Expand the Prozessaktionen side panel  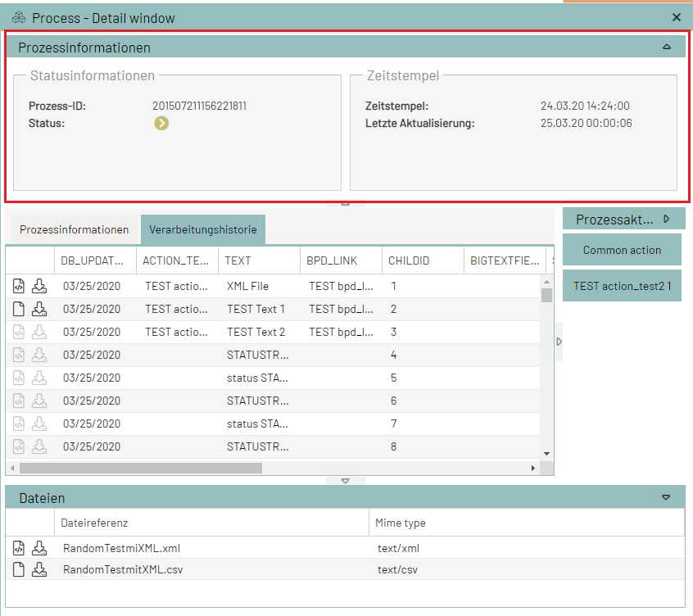coord(667,219)
